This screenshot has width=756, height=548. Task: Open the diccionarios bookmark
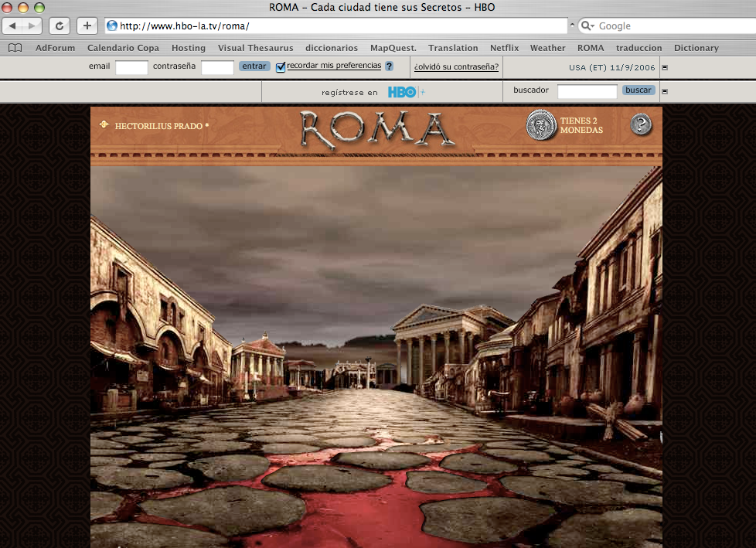[332, 48]
